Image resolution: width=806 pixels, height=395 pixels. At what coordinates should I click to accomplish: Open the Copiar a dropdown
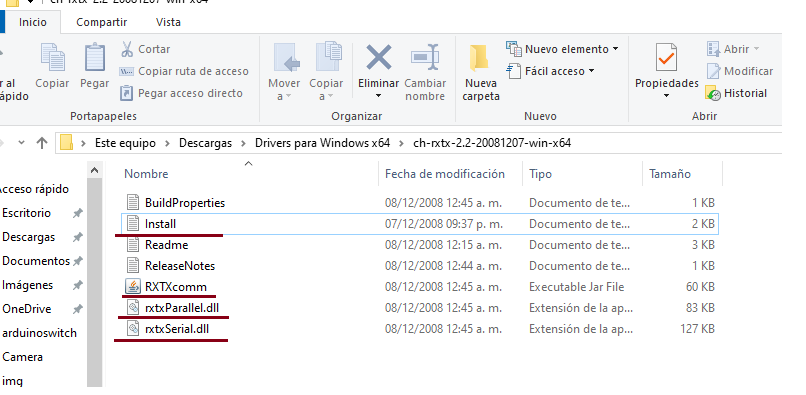click(331, 96)
